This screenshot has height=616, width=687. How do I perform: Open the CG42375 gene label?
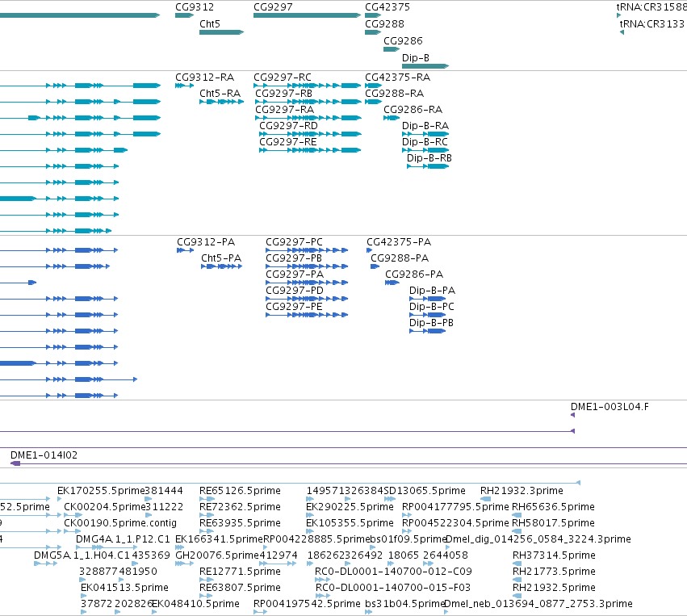click(387, 7)
